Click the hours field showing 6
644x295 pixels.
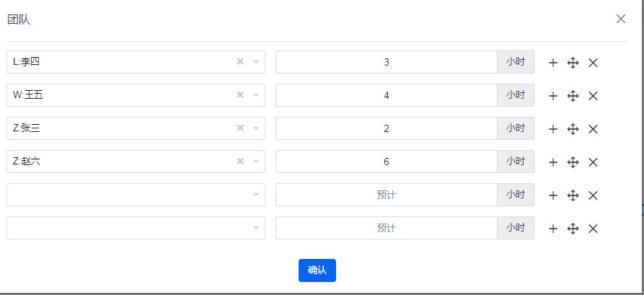tap(387, 162)
